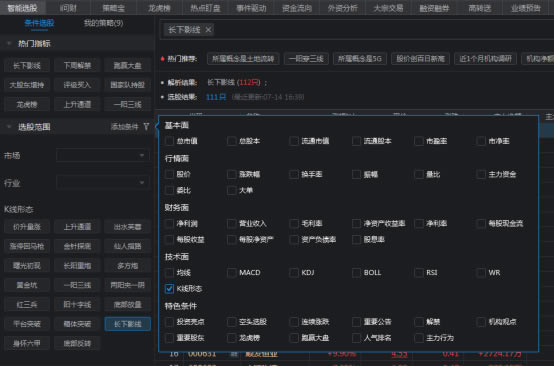The image size is (554, 367).
Task: Choose the 一阳穿三线 recommendation chip
Action: pyautogui.click(x=306, y=59)
